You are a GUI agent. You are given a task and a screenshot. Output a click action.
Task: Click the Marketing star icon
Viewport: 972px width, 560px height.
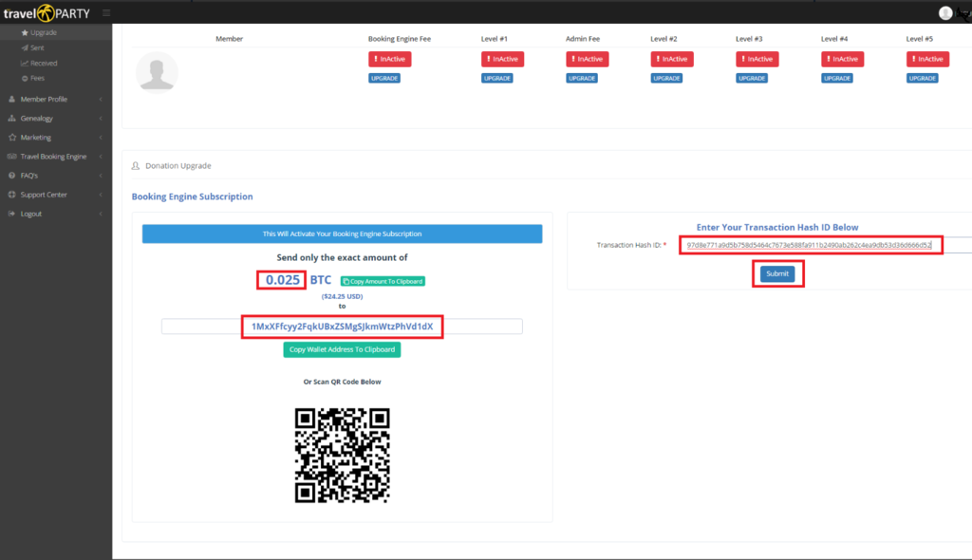point(11,138)
